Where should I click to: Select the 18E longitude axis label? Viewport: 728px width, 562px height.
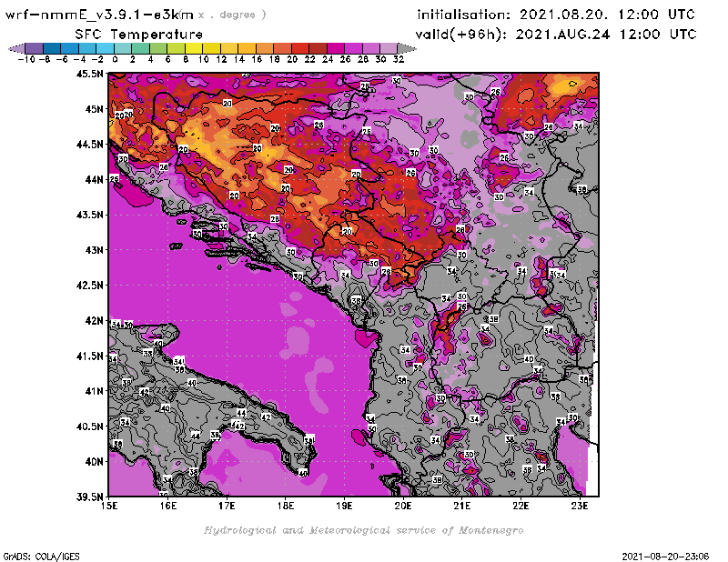pos(286,506)
